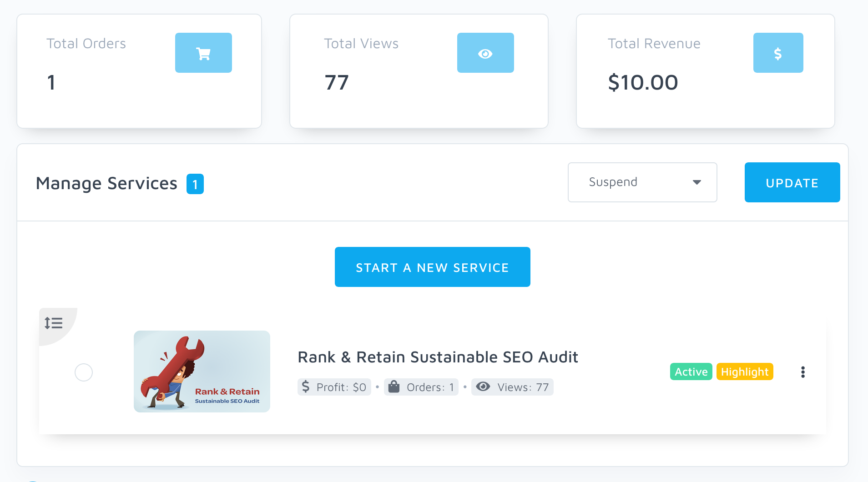Open the Rank & Retain service thumbnail
This screenshot has width=868, height=482.
tap(202, 372)
